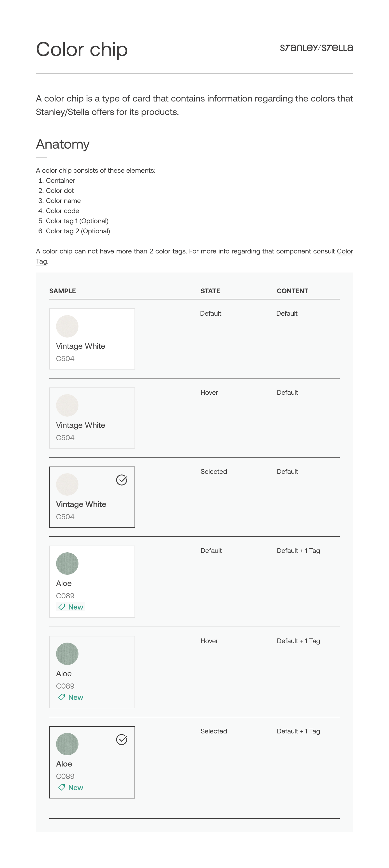Click bold Vintage White name in selected chip
The image size is (389, 868).
(x=81, y=504)
